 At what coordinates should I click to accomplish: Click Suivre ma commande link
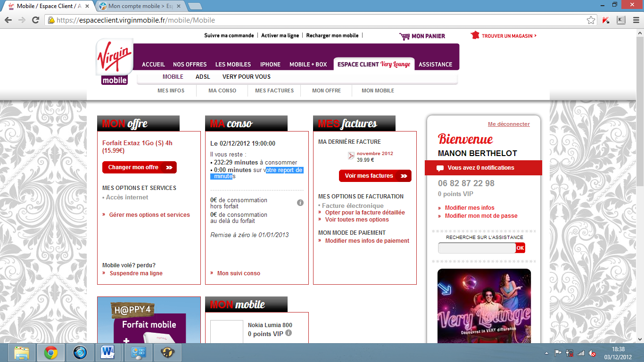click(229, 35)
